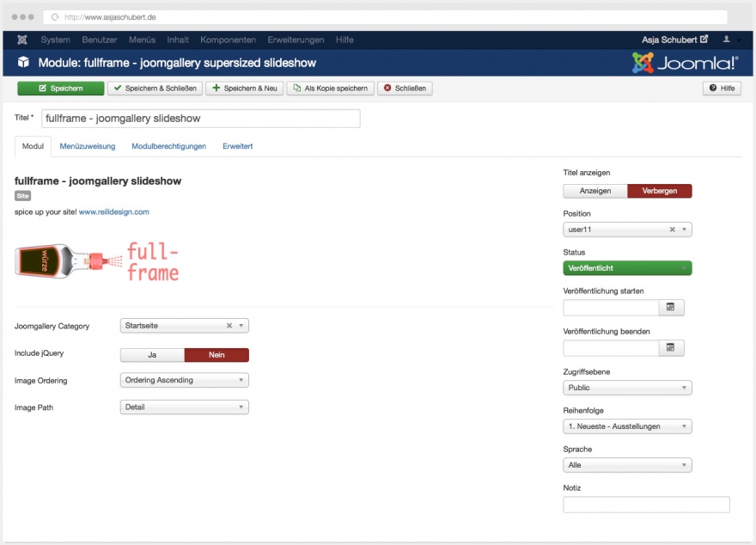Clear the Startseite category selection
Image resolution: width=756 pixels, height=545 pixels.
point(229,326)
